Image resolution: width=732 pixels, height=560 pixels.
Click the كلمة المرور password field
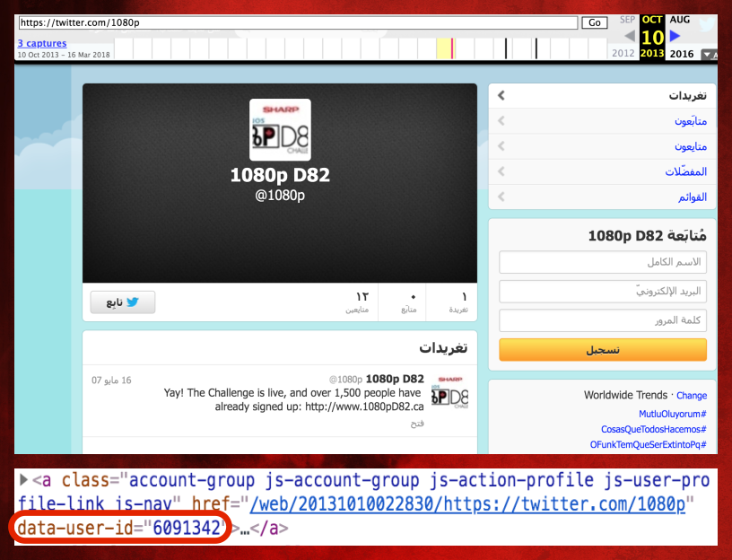pyautogui.click(x=603, y=320)
